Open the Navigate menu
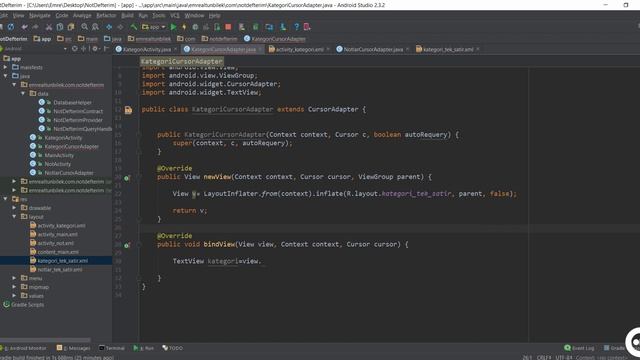Image resolution: width=640 pixels, height=360 pixels. (40, 16)
